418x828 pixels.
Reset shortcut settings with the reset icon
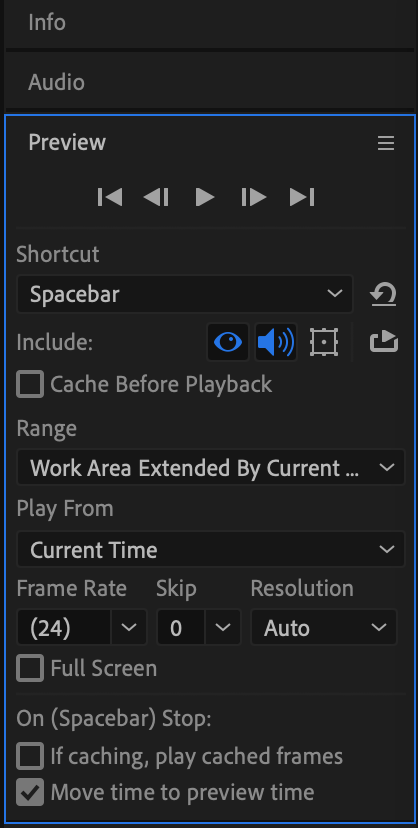383,294
